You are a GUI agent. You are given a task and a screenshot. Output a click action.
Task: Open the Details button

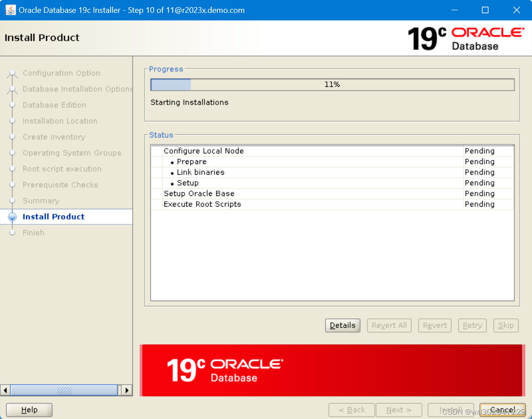pos(343,325)
